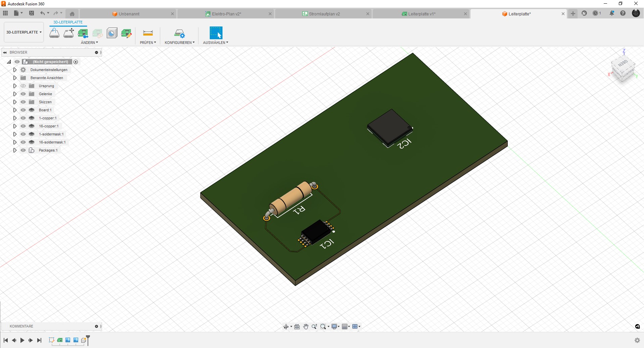Add a new document tab
The width and height of the screenshot is (644, 348).
click(573, 13)
